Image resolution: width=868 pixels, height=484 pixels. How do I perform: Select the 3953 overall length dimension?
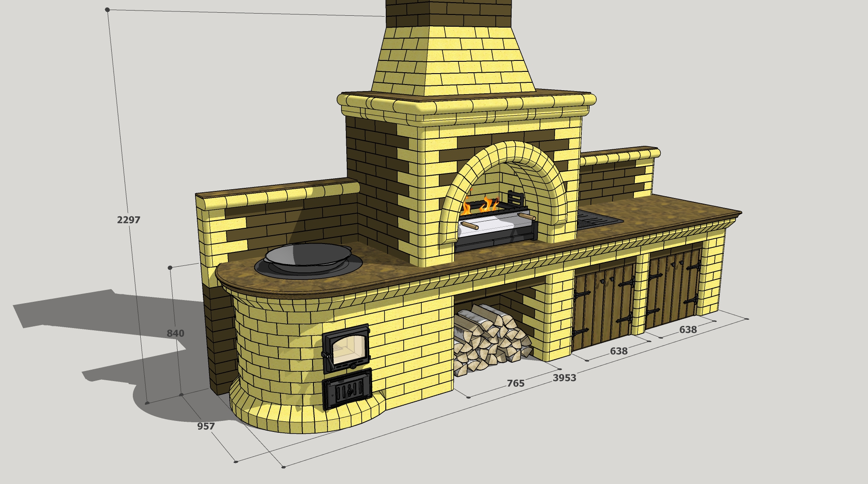[564, 378]
